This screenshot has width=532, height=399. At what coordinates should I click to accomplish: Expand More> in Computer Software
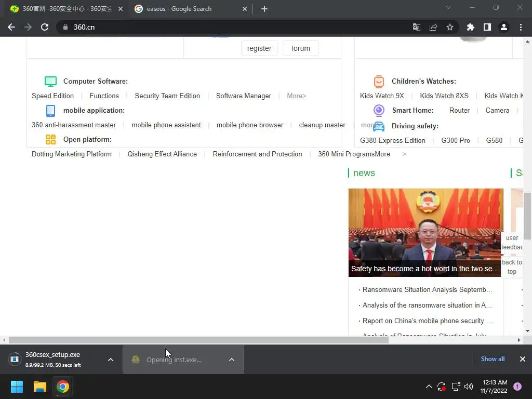tap(297, 96)
